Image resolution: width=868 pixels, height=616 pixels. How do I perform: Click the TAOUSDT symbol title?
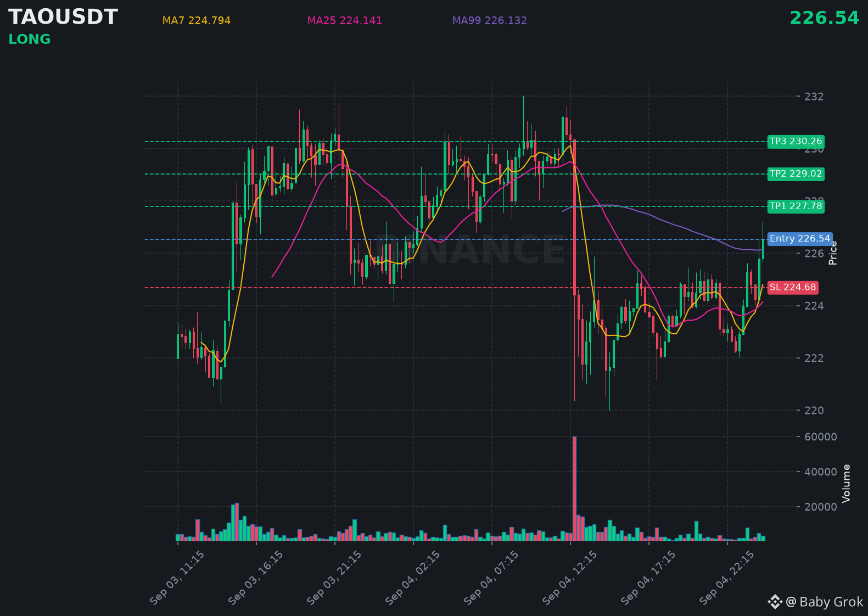(x=63, y=18)
